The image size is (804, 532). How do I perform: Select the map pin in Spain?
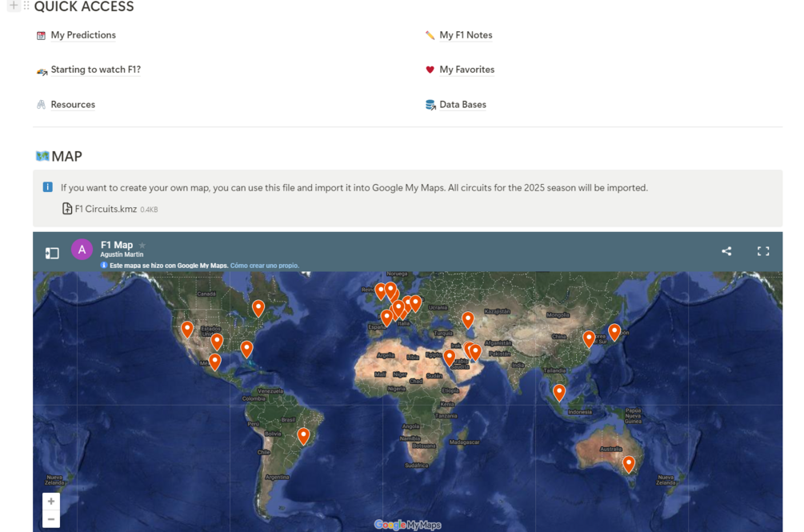(x=386, y=318)
